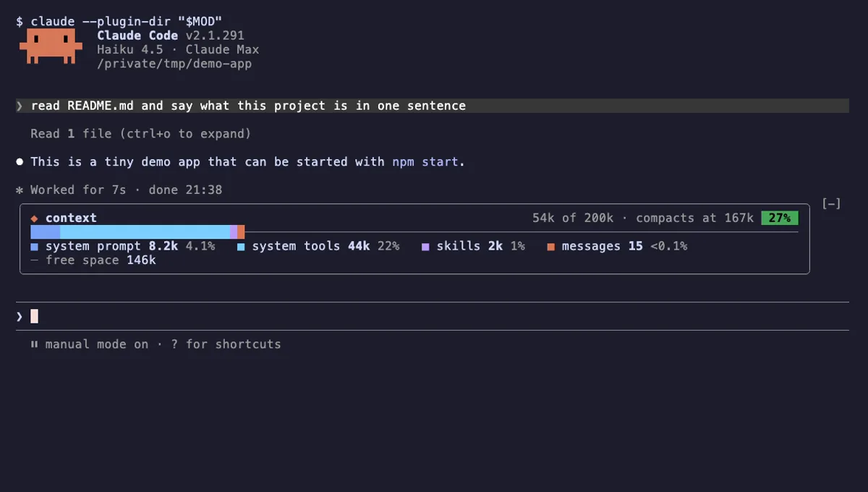Click the '/private/tmp/demo-app' path

[174, 64]
